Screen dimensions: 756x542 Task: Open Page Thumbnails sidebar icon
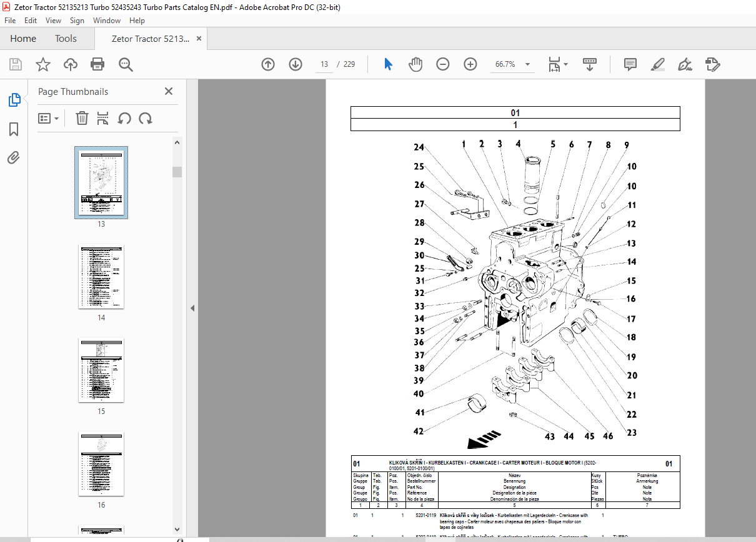tap(14, 100)
